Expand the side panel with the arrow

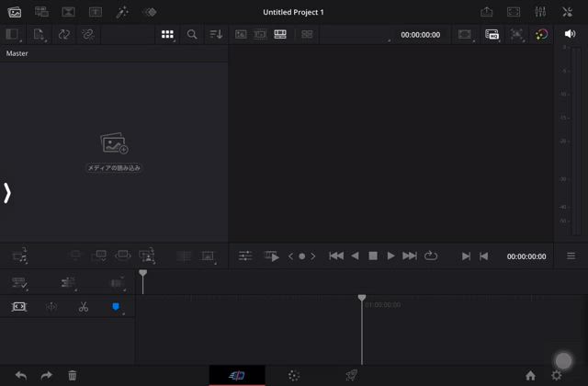[7, 193]
